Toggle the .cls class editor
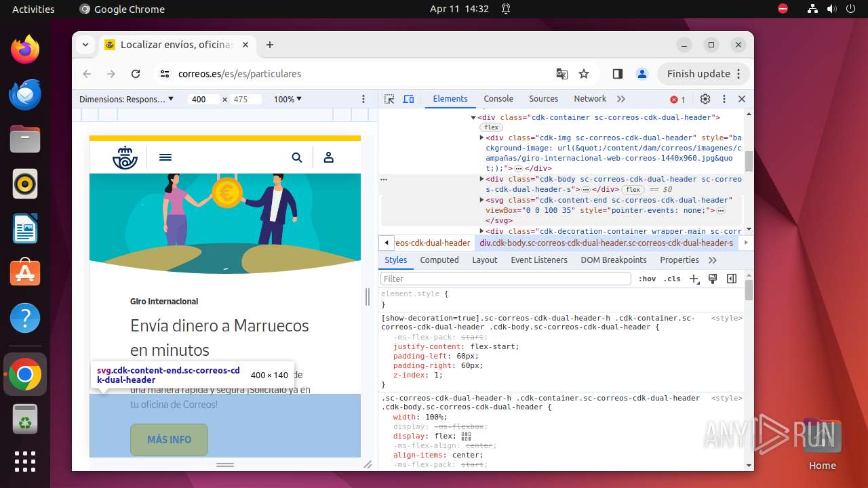 [x=672, y=279]
